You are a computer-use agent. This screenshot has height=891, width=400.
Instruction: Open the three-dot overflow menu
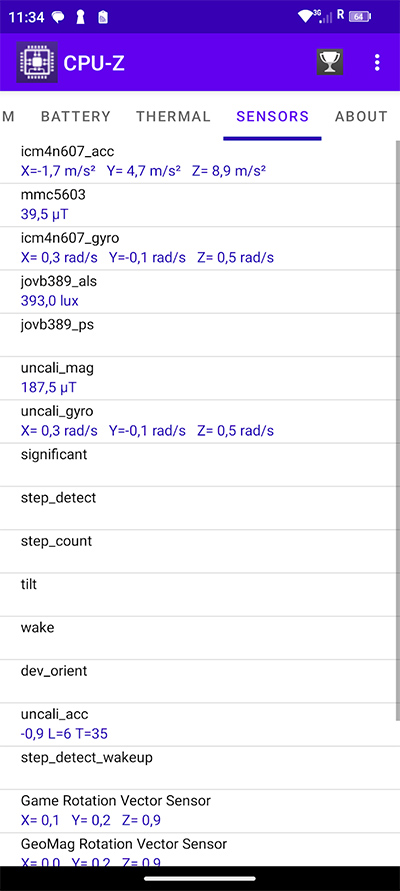pyautogui.click(x=377, y=63)
